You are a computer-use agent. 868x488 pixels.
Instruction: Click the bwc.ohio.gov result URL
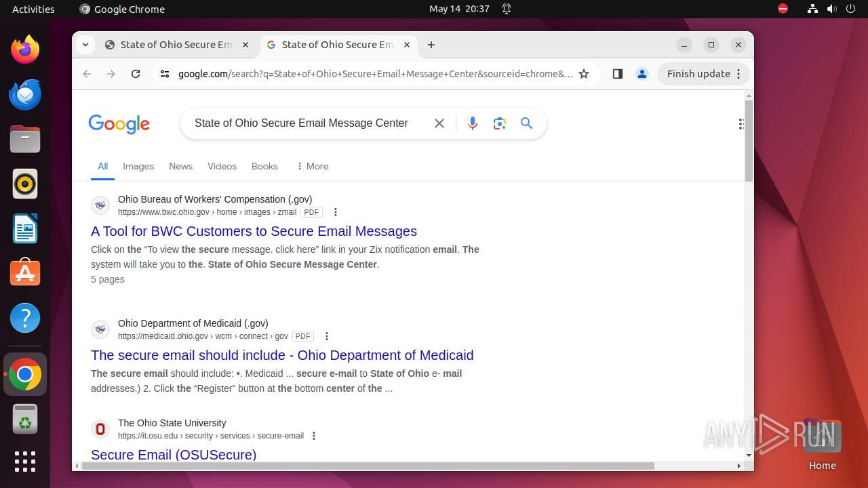[x=207, y=212]
